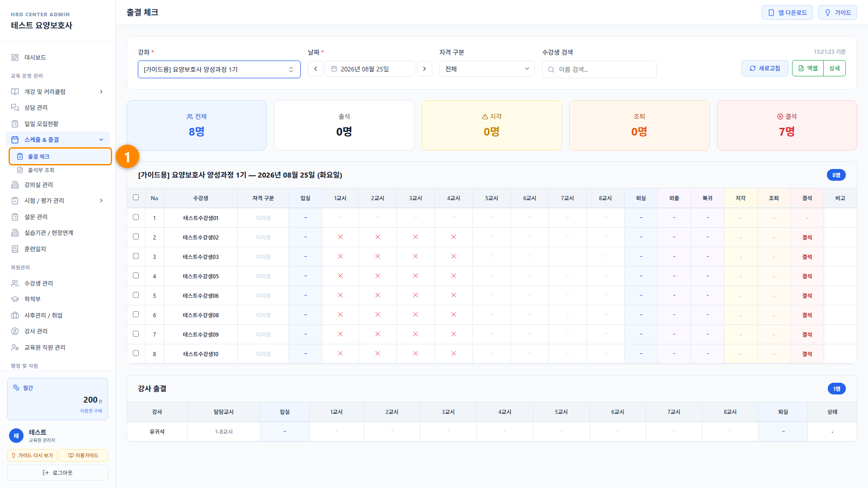868x488 pixels.
Task: Click the 새로고침 button
Action: tap(765, 68)
